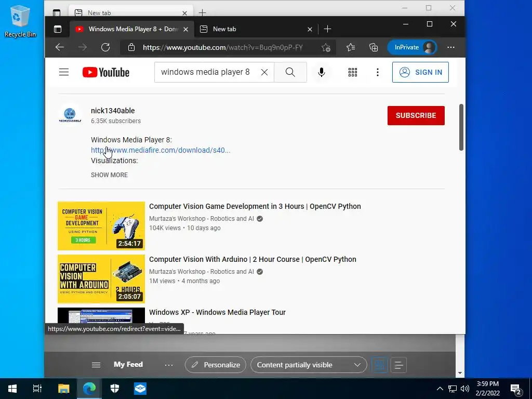
Task: Open the Edge Collections panel
Action: pos(374,47)
